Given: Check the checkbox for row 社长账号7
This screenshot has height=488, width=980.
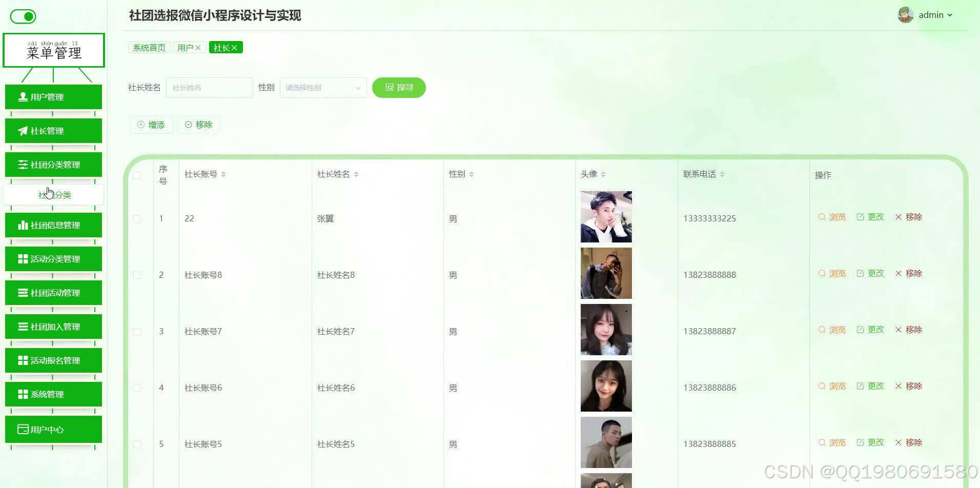Looking at the screenshot, I should [137, 331].
